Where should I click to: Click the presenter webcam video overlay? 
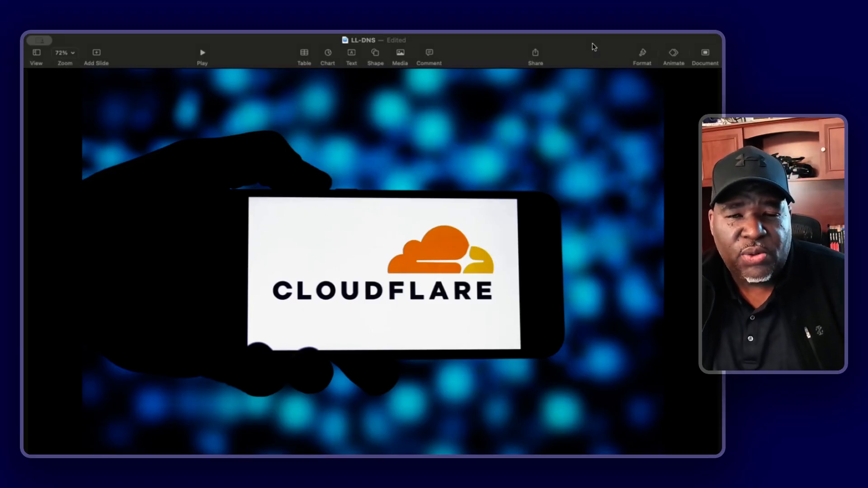click(773, 244)
